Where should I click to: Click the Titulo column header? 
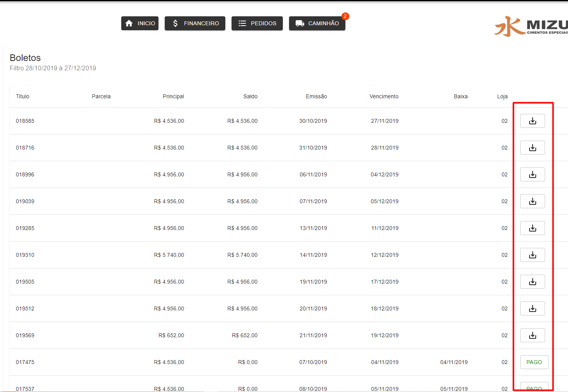[x=23, y=96]
